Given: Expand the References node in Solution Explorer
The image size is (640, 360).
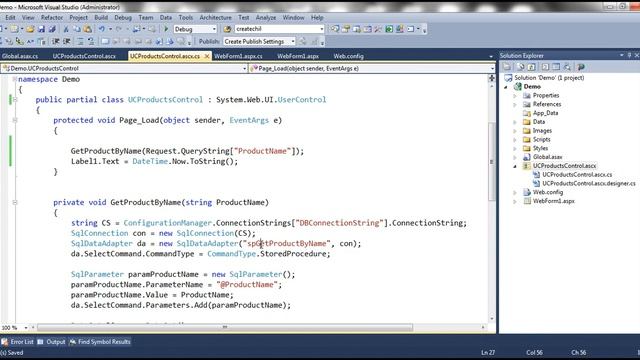Looking at the screenshot, I should (x=515, y=104).
